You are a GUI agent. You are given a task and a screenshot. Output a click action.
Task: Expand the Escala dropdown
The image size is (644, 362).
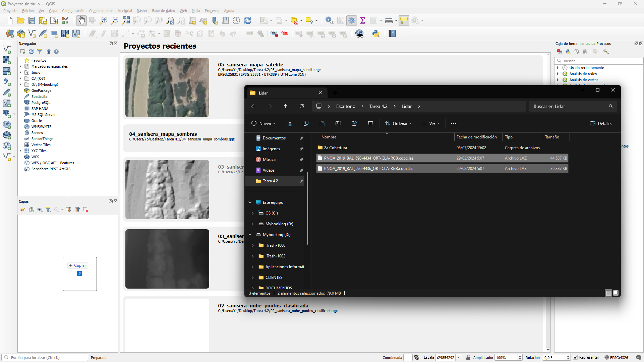[x=459, y=358]
